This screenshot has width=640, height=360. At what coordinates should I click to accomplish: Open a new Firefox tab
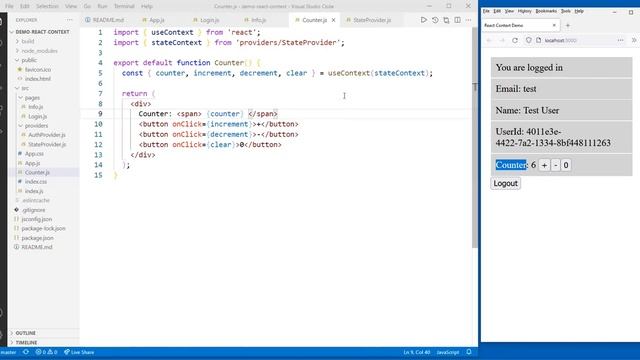[x=567, y=25]
